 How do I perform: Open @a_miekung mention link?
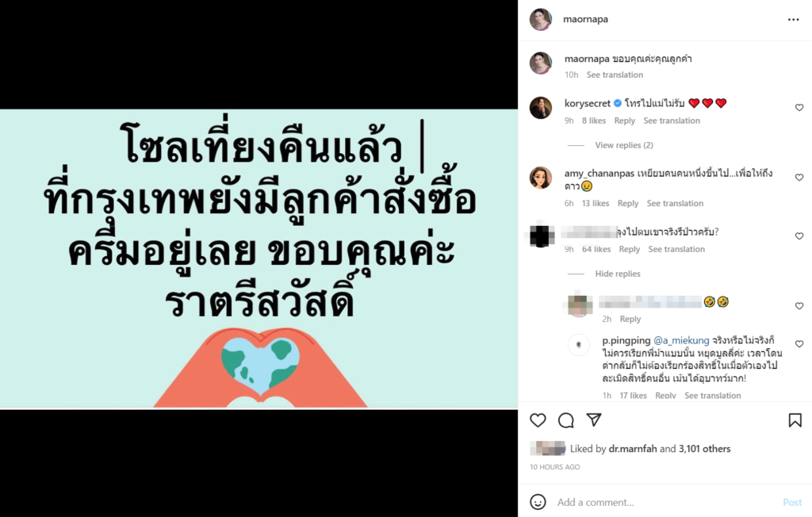tap(681, 340)
